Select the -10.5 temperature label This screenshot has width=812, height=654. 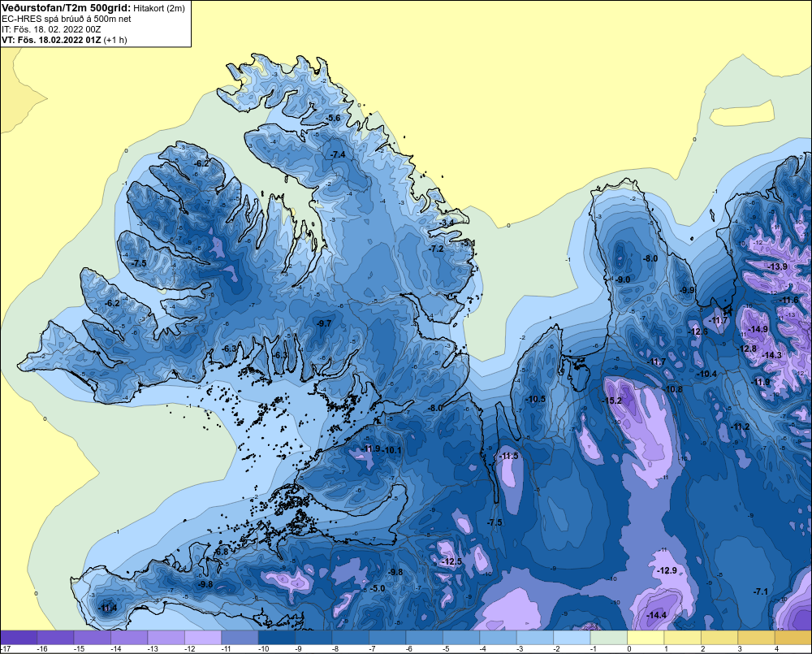(535, 399)
